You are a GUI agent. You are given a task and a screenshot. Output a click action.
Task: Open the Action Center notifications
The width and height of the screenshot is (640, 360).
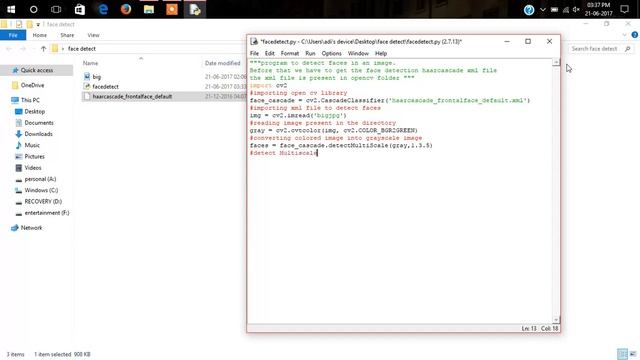pos(624,9)
